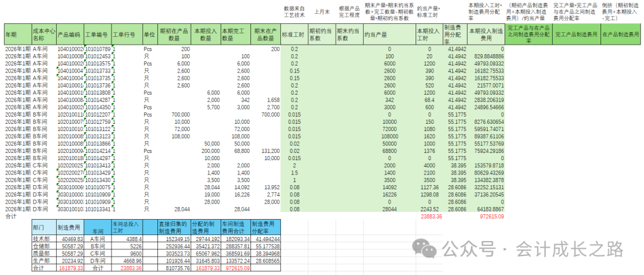
Task: Select the 标准工时 column header
Action: [x=295, y=33]
